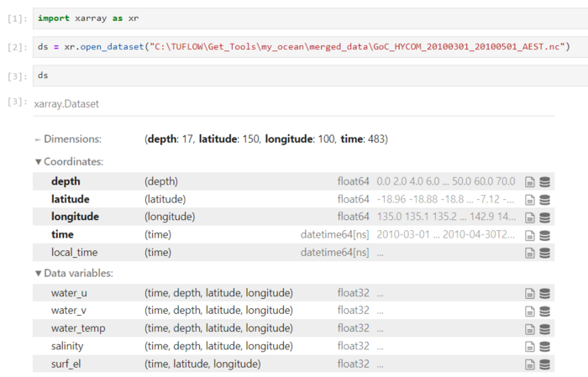Viewport: 588px width, 377px height.
Task: Click the water_u float32 dtype label
Action: 354,293
